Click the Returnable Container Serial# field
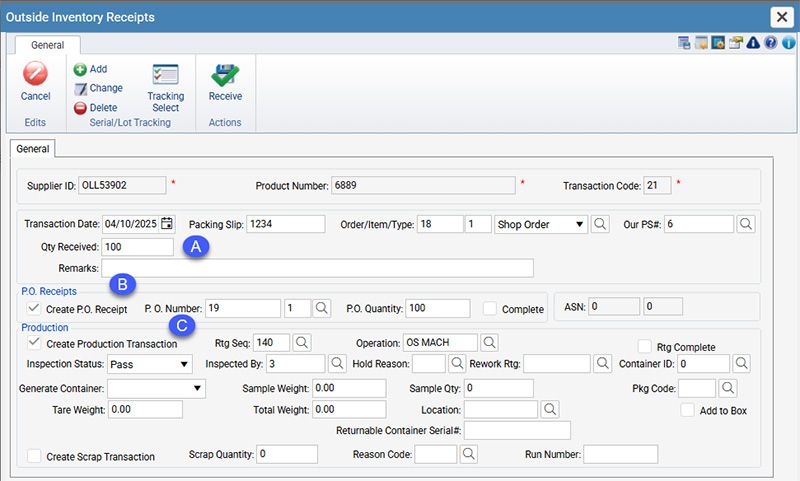 coord(517,430)
